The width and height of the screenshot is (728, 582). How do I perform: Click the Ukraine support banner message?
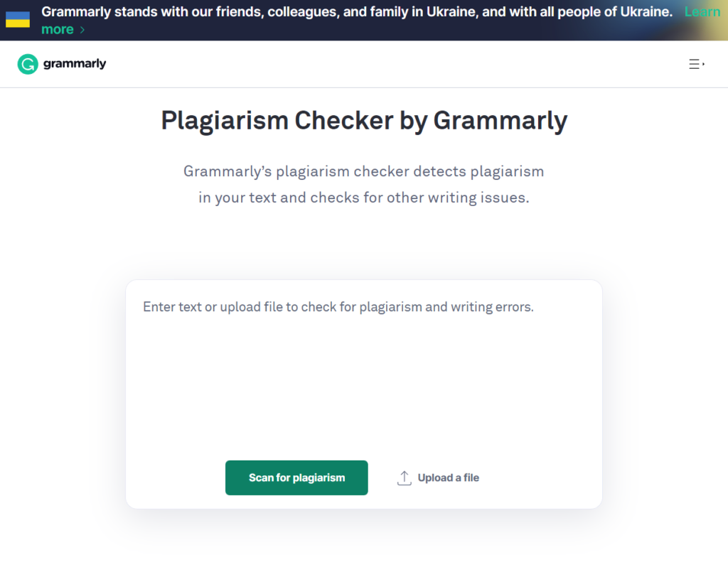click(x=355, y=11)
